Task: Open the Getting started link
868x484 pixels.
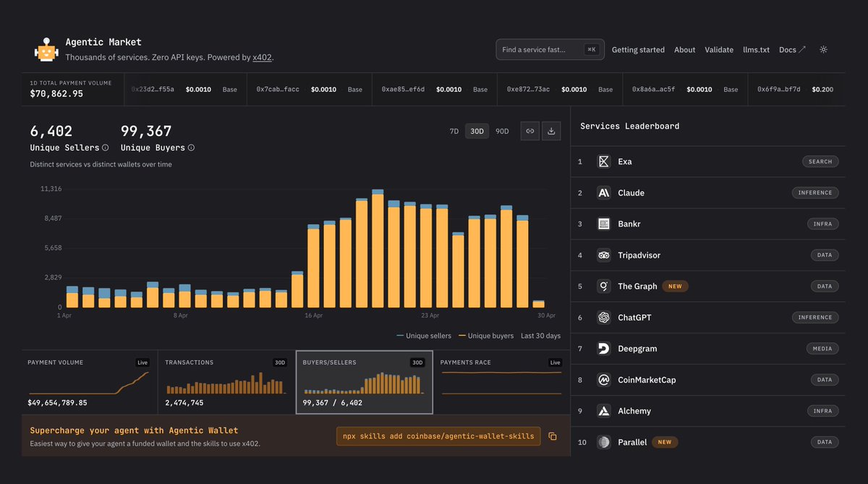Action: 638,50
